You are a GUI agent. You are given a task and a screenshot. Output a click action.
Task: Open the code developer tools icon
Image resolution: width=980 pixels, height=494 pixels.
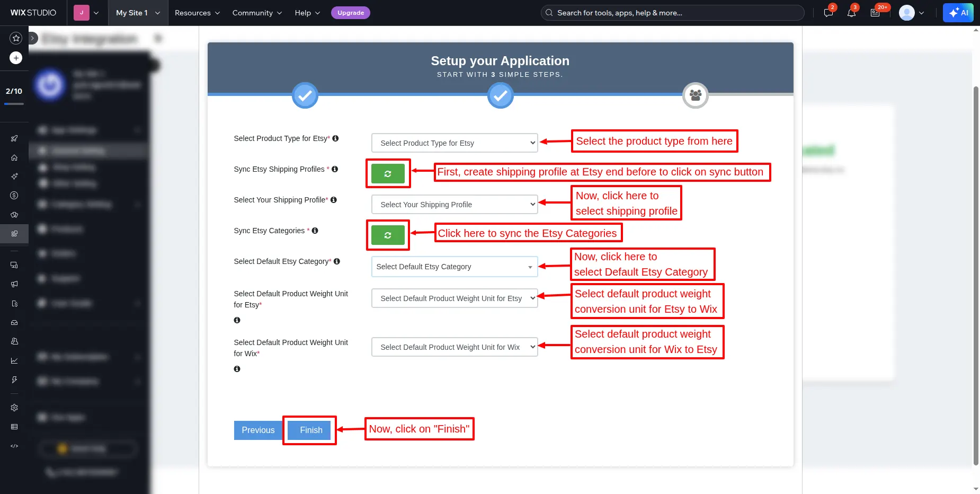tap(14, 446)
